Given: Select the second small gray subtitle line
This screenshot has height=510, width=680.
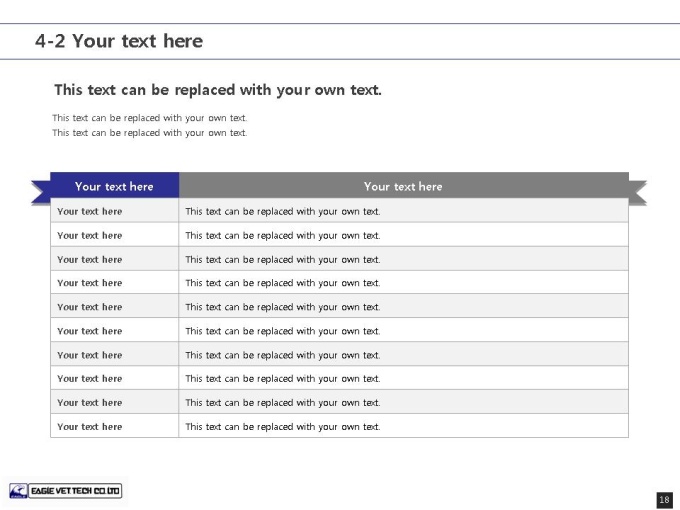Looking at the screenshot, I should click(150, 133).
